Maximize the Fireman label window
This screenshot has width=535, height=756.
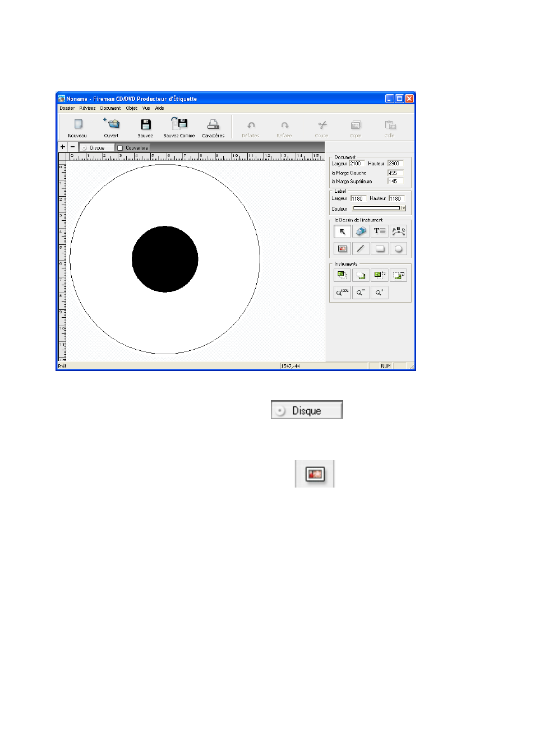[x=399, y=99]
